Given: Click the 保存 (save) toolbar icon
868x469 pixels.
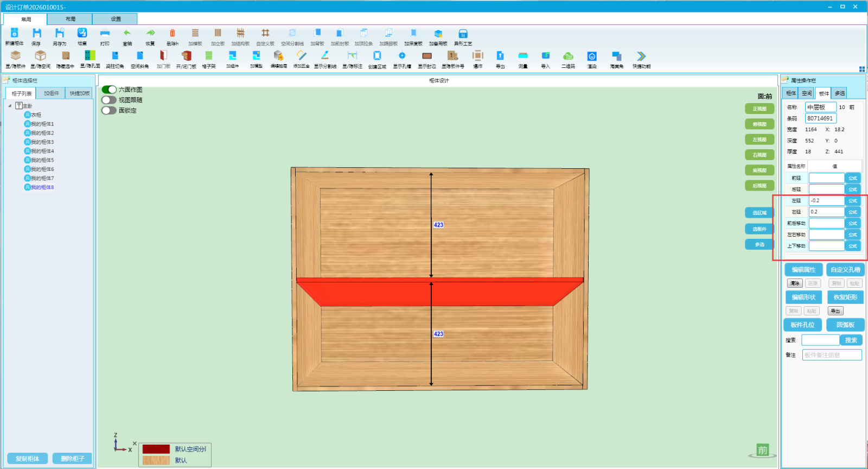Looking at the screenshot, I should [x=36, y=34].
